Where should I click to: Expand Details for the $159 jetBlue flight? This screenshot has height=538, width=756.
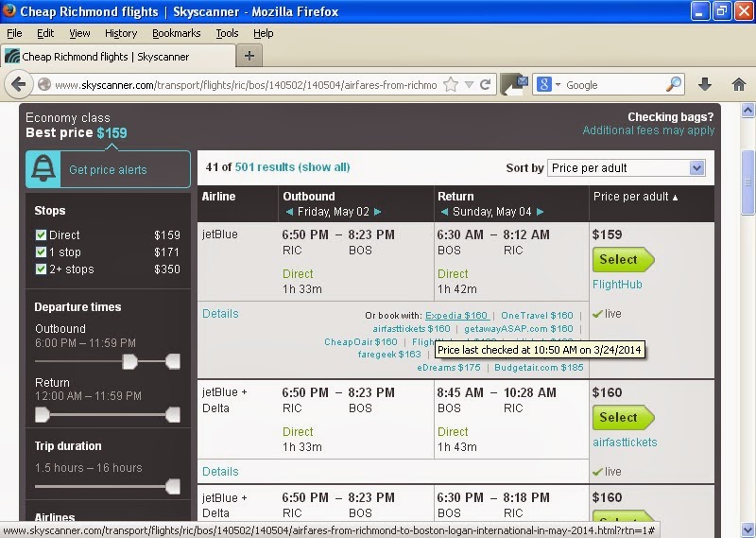coord(220,314)
